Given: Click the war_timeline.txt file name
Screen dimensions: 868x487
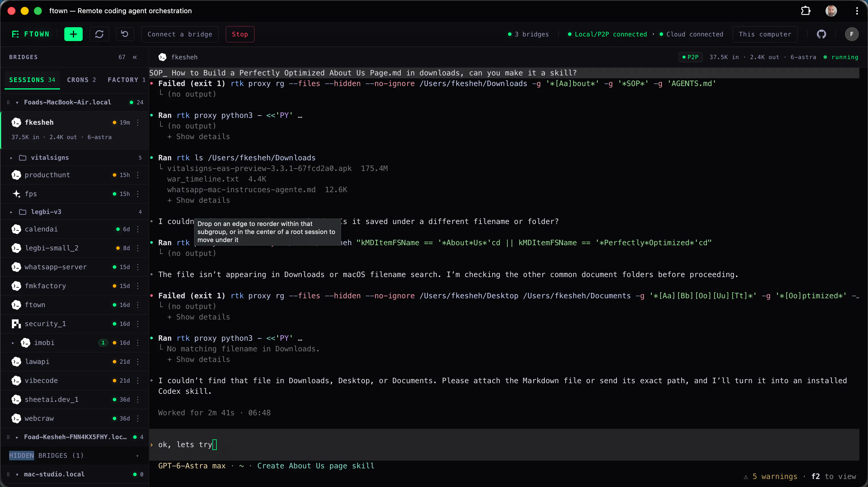Looking at the screenshot, I should pos(203,179).
